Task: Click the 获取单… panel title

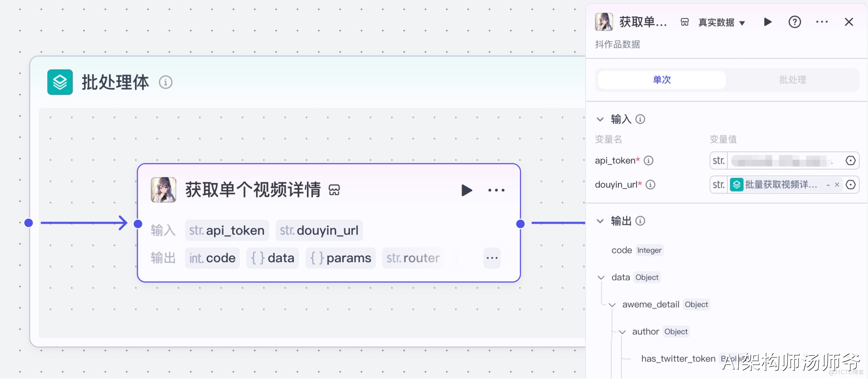Action: point(643,22)
